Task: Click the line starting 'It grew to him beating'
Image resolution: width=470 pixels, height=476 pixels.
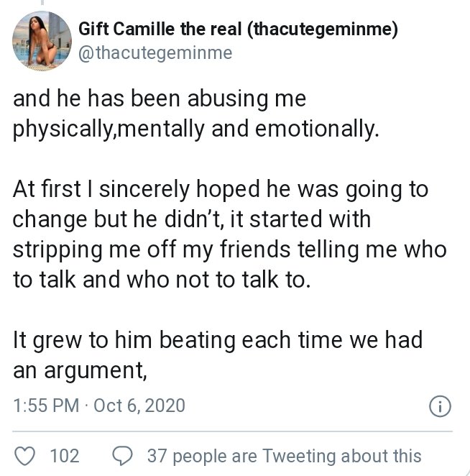Action: tap(217, 339)
